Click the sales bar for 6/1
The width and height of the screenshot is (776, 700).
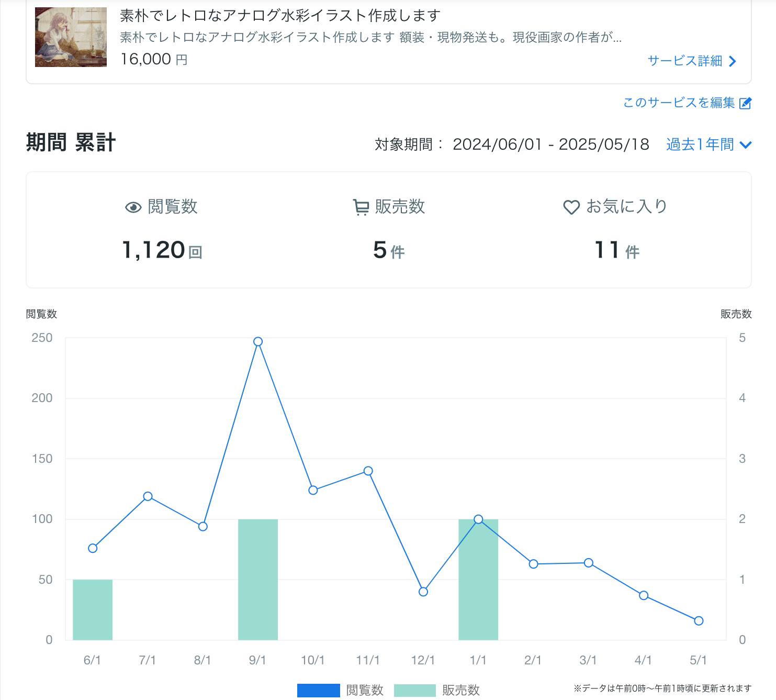tap(93, 609)
